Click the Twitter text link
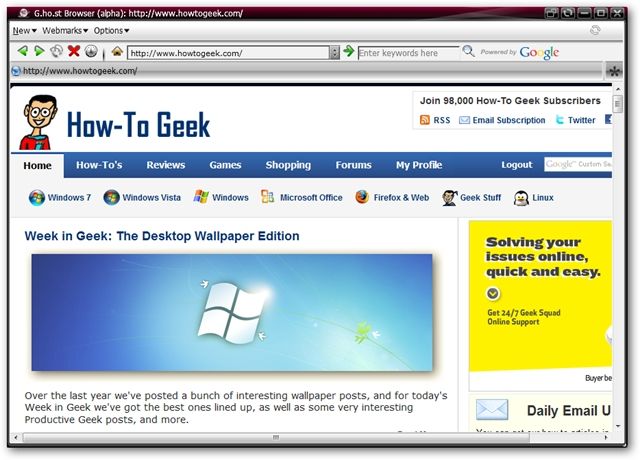This screenshot has width=640, height=460. pos(582,120)
